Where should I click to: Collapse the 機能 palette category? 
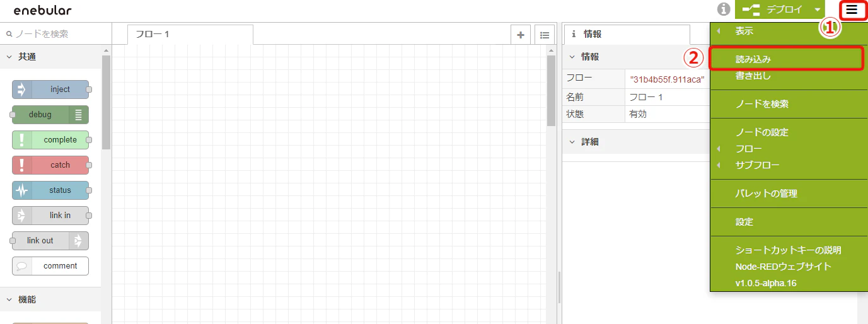click(x=50, y=300)
